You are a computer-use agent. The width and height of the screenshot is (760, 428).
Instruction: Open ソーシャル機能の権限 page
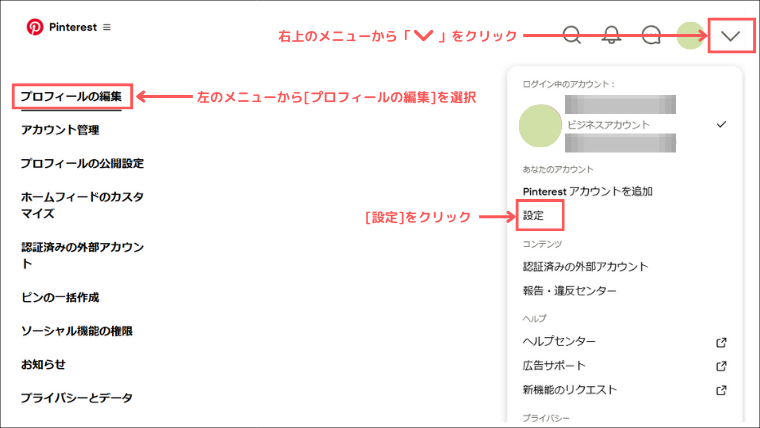coord(77,331)
